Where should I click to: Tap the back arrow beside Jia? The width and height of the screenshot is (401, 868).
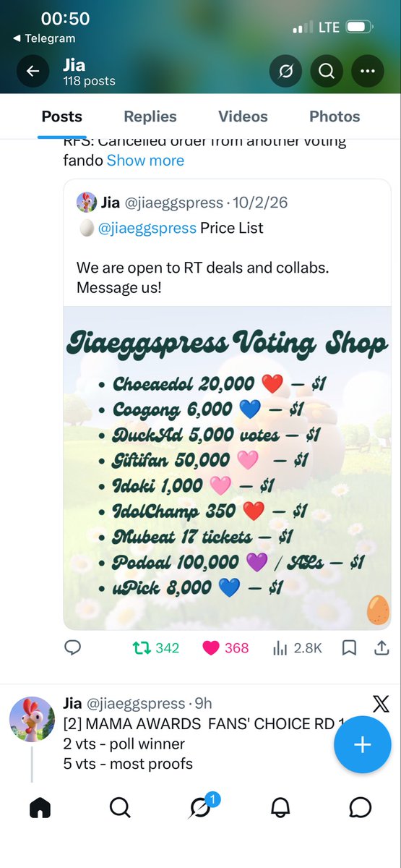point(32,71)
